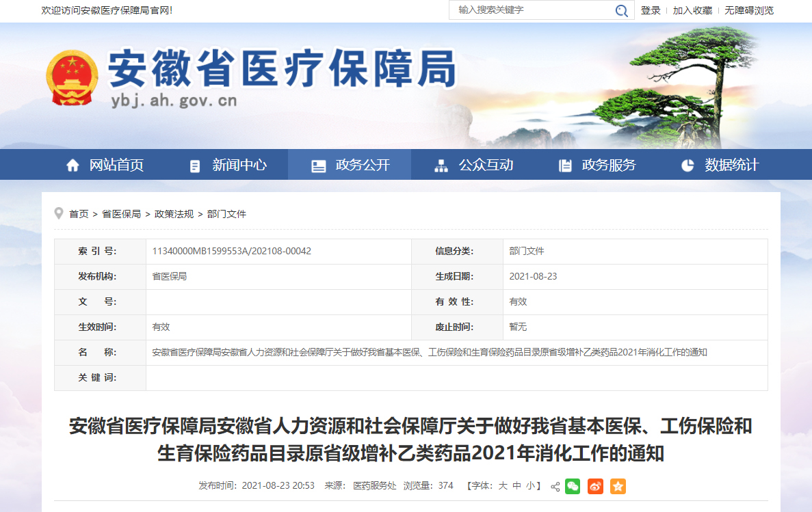Open the 政务公开 navigation tab
Viewport: 812px width, 512px height.
[362, 165]
